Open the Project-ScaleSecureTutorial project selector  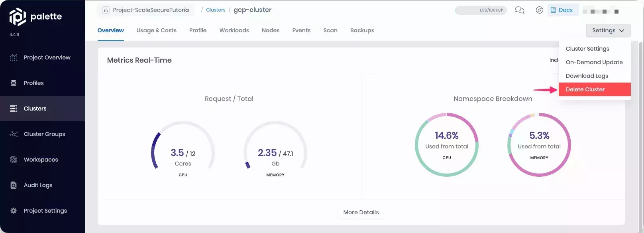pos(146,10)
